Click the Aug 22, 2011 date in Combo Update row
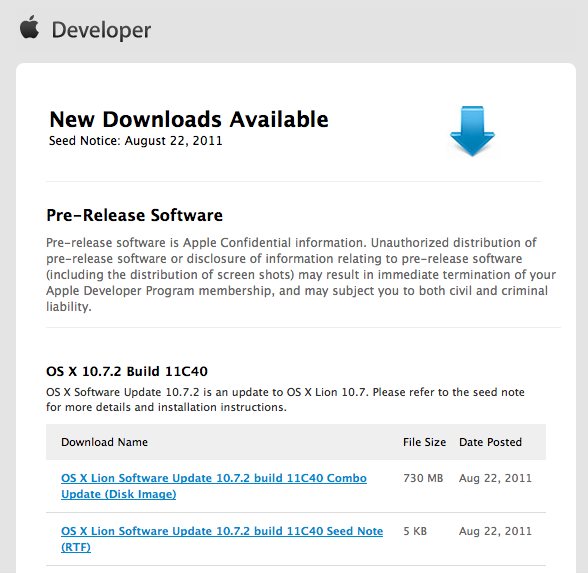The image size is (588, 573). 495,478
